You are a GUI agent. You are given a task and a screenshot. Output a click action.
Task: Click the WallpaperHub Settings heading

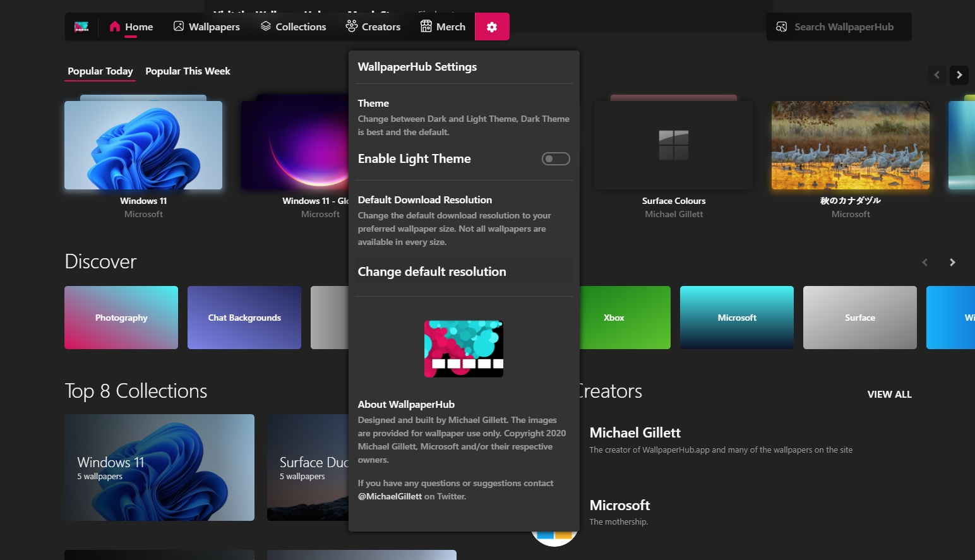click(417, 67)
